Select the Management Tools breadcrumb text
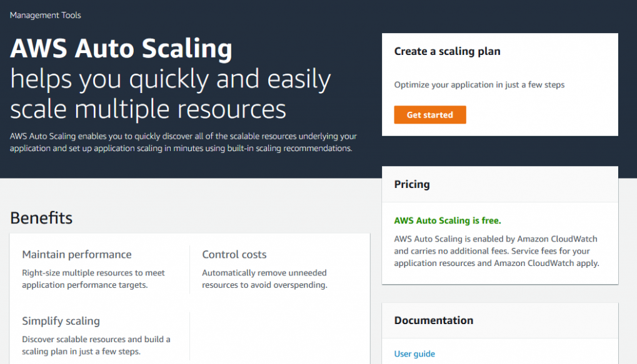637x364 pixels. pos(46,16)
